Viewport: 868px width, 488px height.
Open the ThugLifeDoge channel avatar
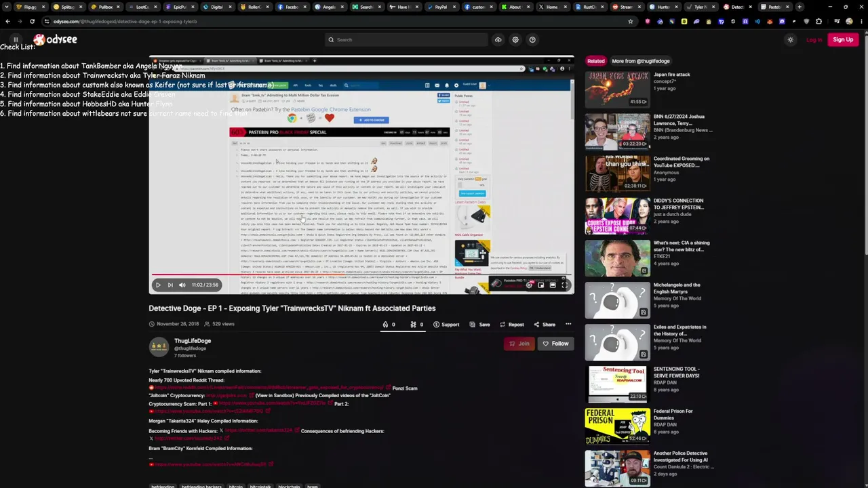click(x=159, y=347)
